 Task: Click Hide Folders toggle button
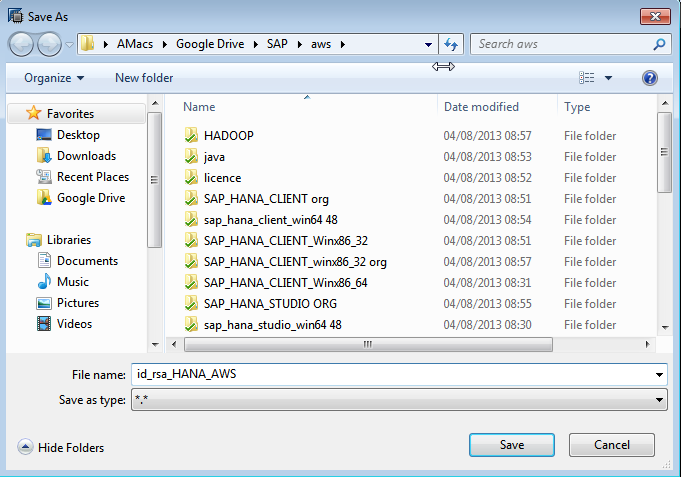click(x=61, y=447)
